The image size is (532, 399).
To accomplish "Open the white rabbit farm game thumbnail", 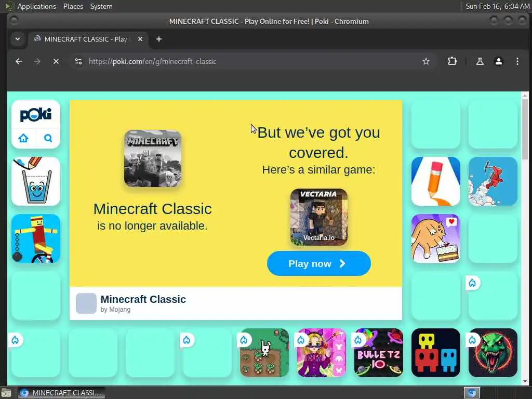I will tap(264, 353).
